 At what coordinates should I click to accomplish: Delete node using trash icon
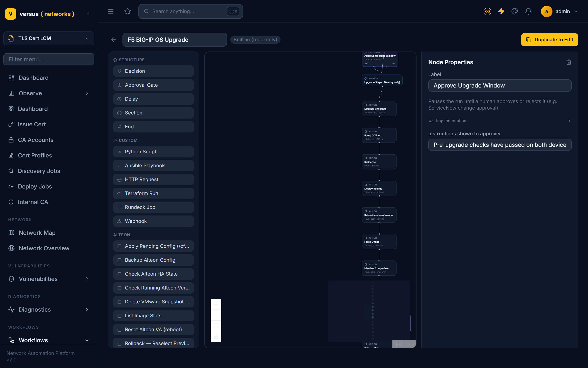coord(569,62)
